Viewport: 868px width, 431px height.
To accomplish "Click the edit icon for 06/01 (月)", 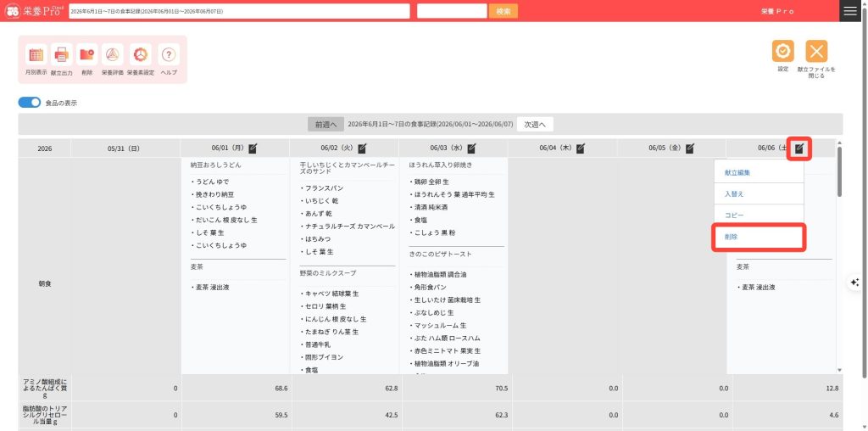I will (x=253, y=148).
